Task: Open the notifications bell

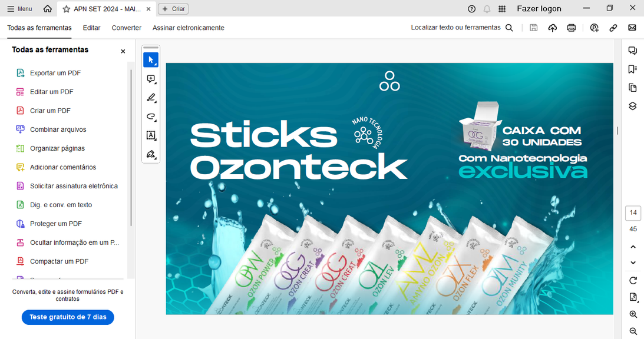Action: [487, 9]
